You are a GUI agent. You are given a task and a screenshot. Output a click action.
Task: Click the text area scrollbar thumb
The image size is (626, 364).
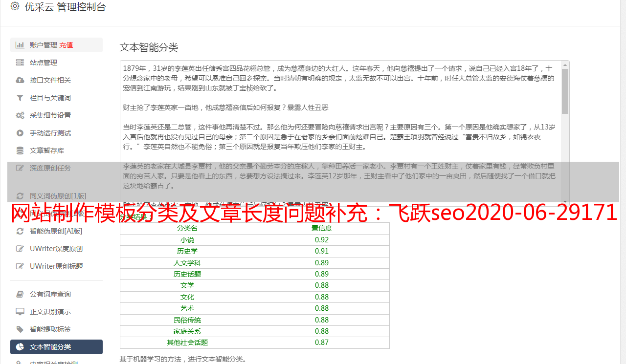coord(565,91)
